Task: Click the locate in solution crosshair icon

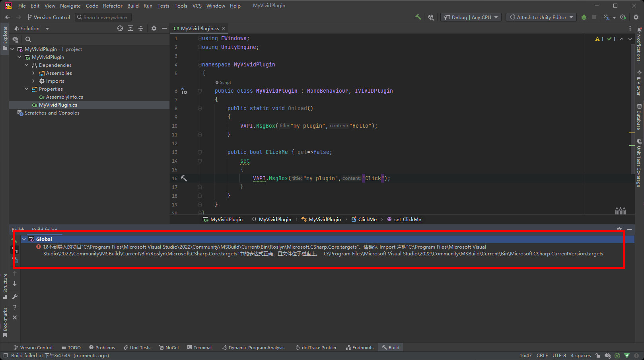Action: (x=120, y=28)
